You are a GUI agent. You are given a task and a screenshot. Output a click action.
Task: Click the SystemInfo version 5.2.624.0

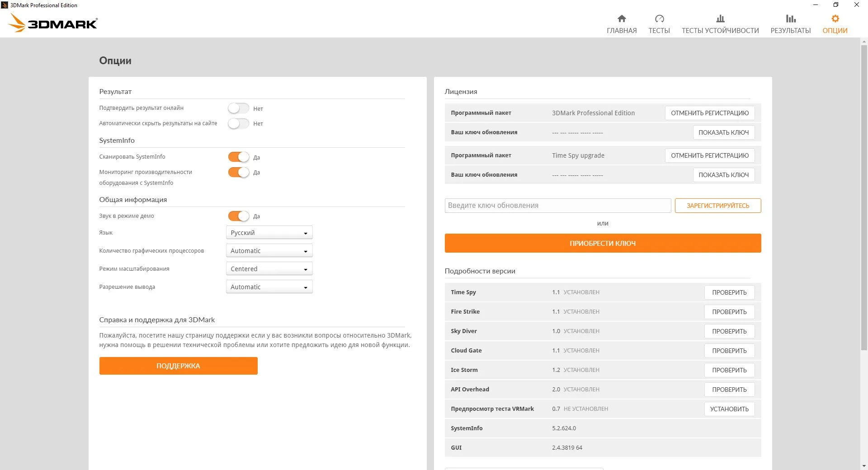564,428
